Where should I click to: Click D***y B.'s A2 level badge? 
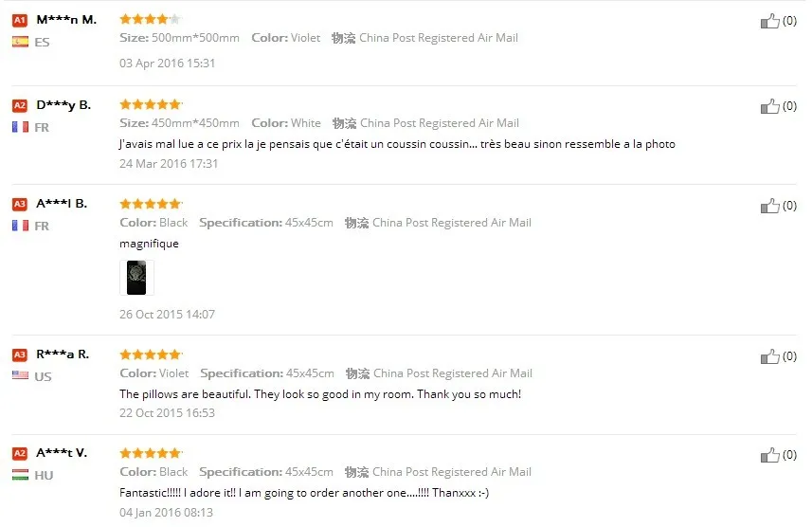pos(20,106)
